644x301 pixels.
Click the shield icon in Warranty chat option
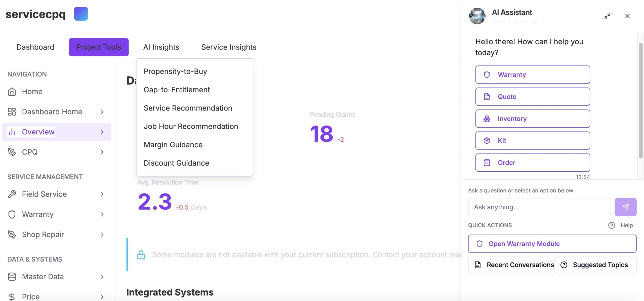point(487,75)
